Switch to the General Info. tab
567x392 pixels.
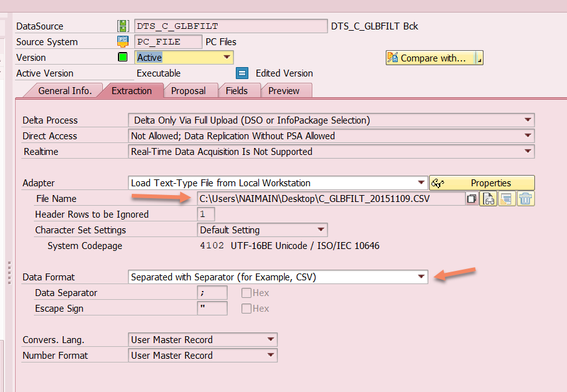[x=65, y=91]
